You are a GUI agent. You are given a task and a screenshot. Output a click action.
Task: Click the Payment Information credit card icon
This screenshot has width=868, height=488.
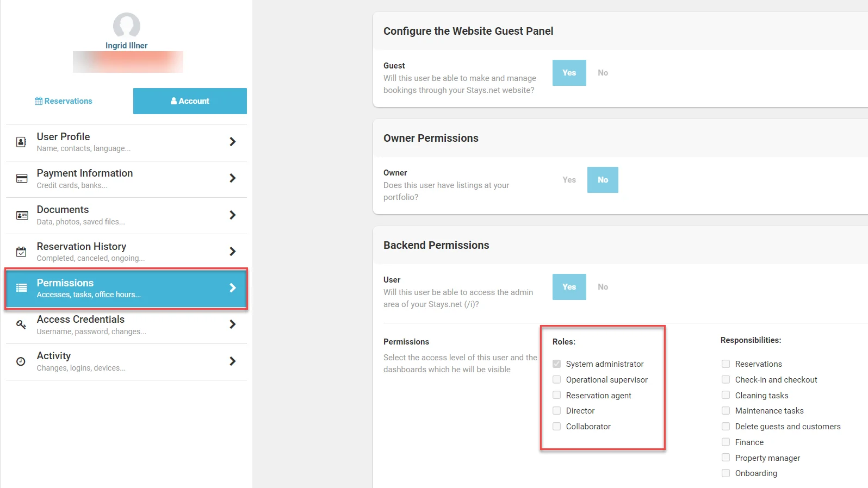click(22, 178)
